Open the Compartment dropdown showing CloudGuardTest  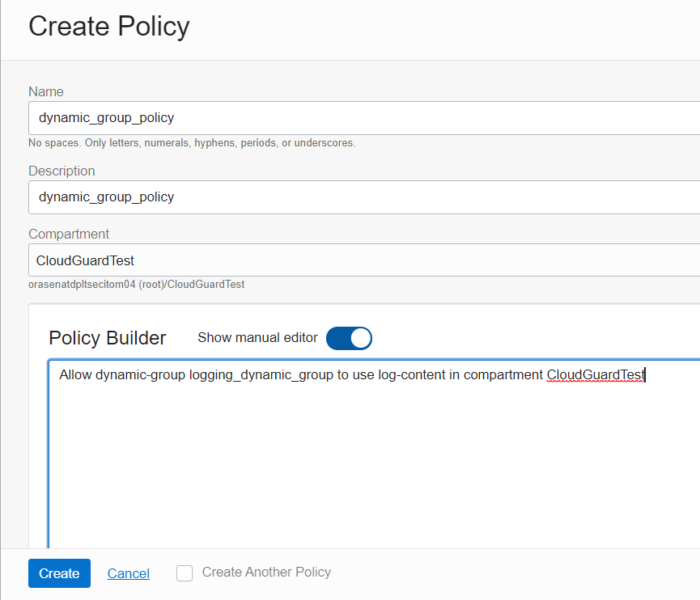pos(364,260)
